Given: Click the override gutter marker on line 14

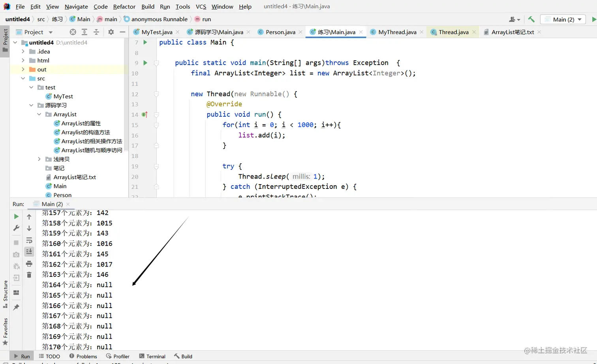Looking at the screenshot, I should coord(145,114).
